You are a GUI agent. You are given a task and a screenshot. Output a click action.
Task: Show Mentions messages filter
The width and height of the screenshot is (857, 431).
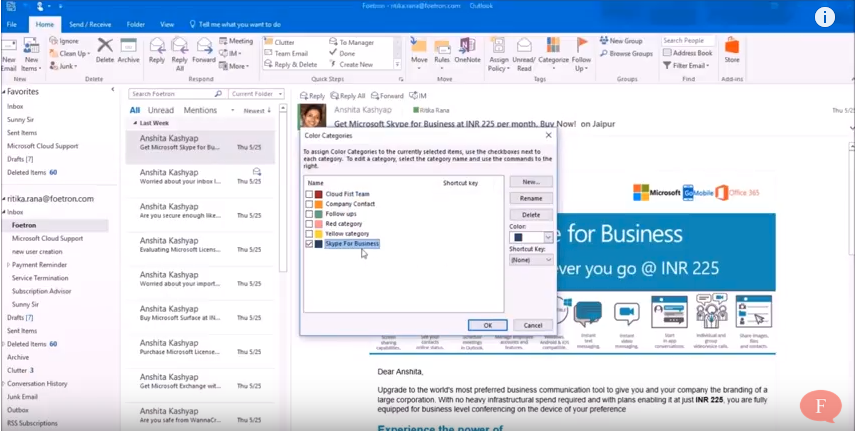200,110
